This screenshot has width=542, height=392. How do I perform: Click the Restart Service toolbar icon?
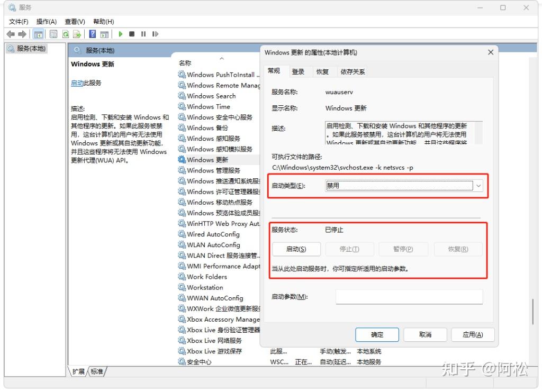pyautogui.click(x=155, y=34)
